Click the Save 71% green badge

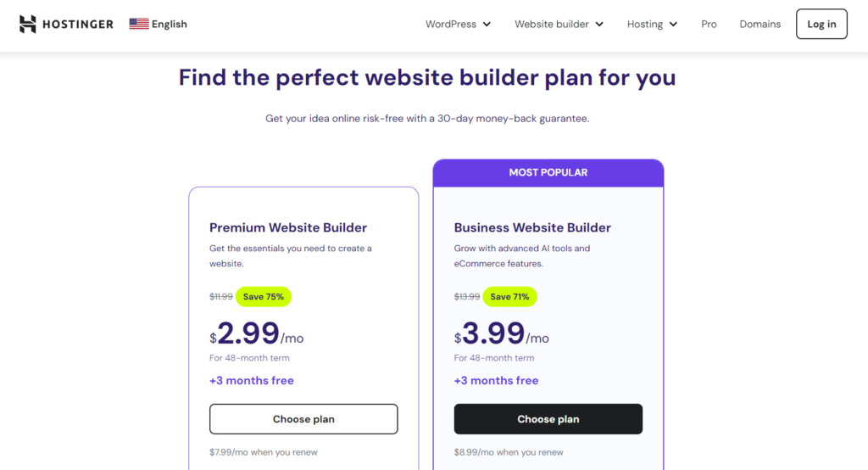(x=509, y=297)
